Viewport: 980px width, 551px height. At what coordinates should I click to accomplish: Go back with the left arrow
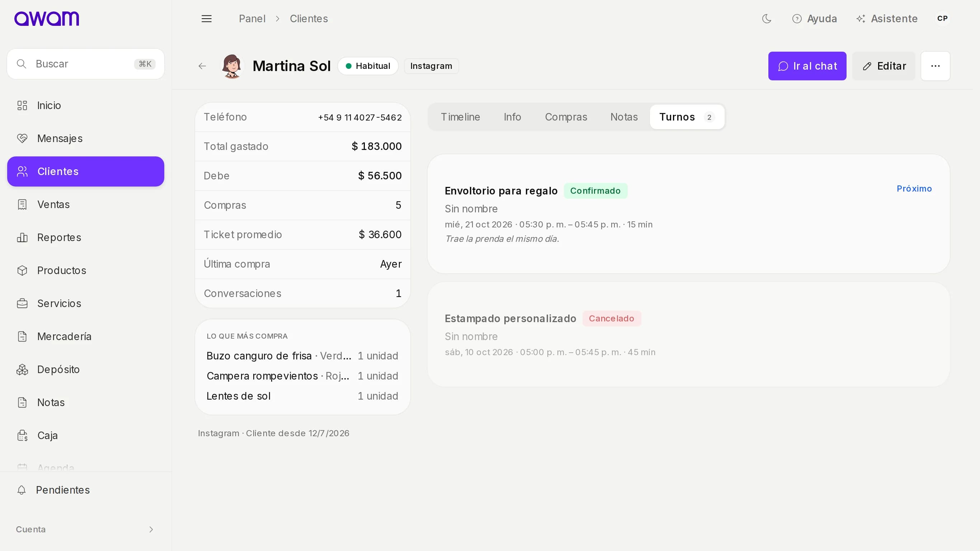(202, 66)
